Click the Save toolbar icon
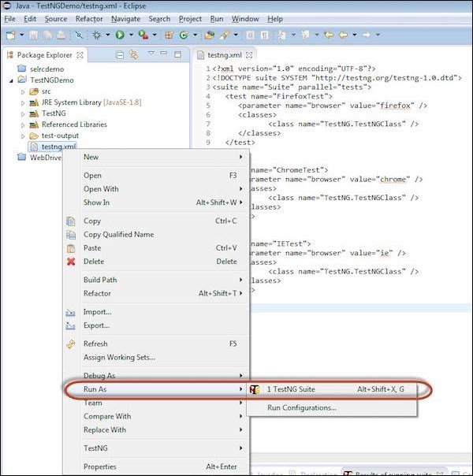This screenshot has height=476, width=473. 33,35
